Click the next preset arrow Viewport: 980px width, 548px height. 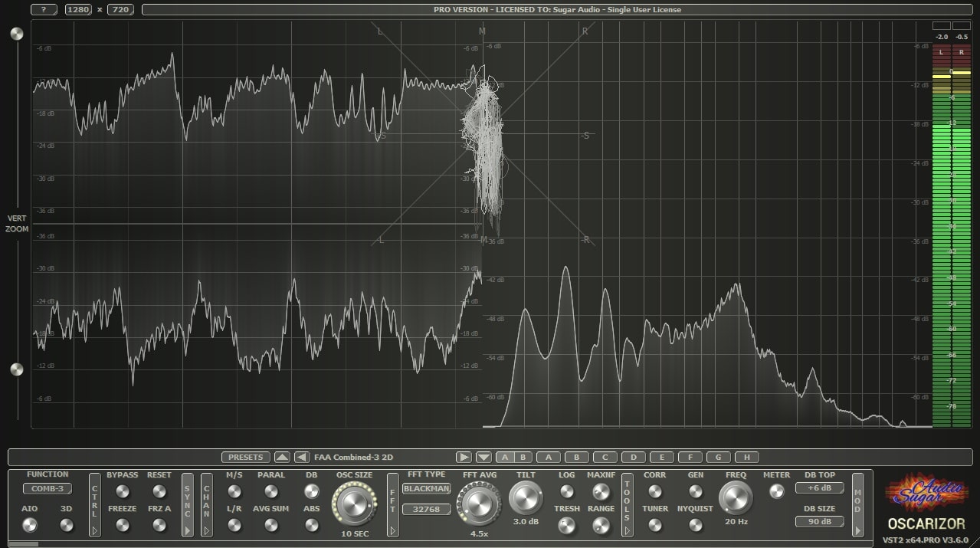pos(464,456)
